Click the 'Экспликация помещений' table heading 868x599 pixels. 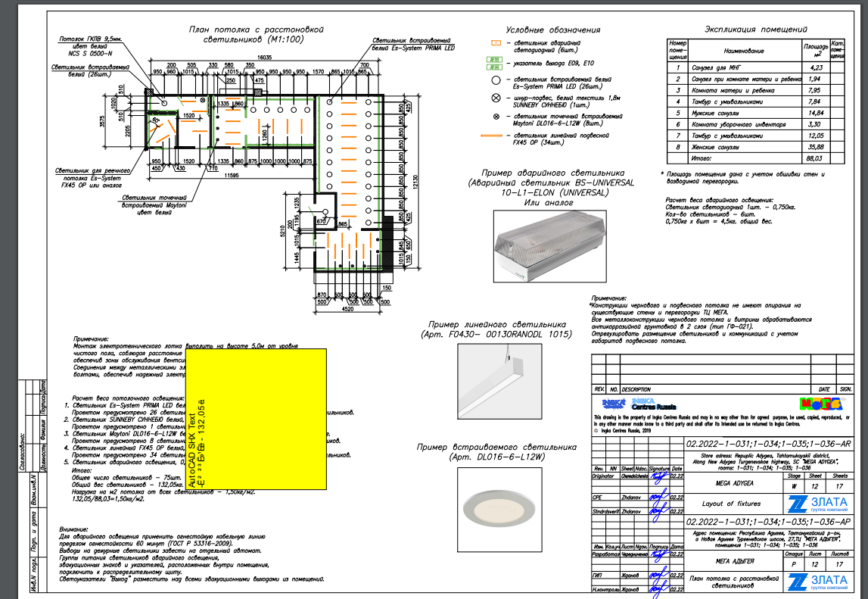click(756, 30)
